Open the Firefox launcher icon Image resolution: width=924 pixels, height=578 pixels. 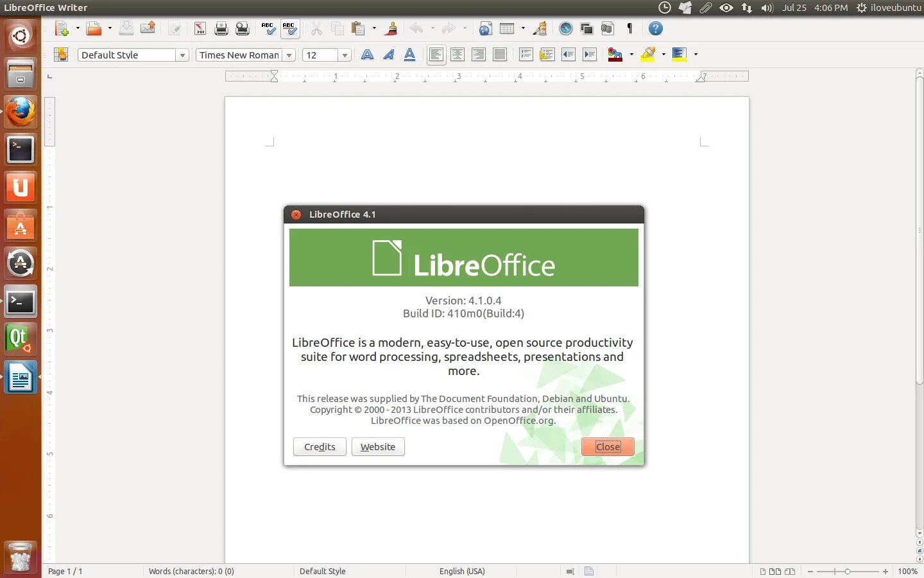(21, 112)
